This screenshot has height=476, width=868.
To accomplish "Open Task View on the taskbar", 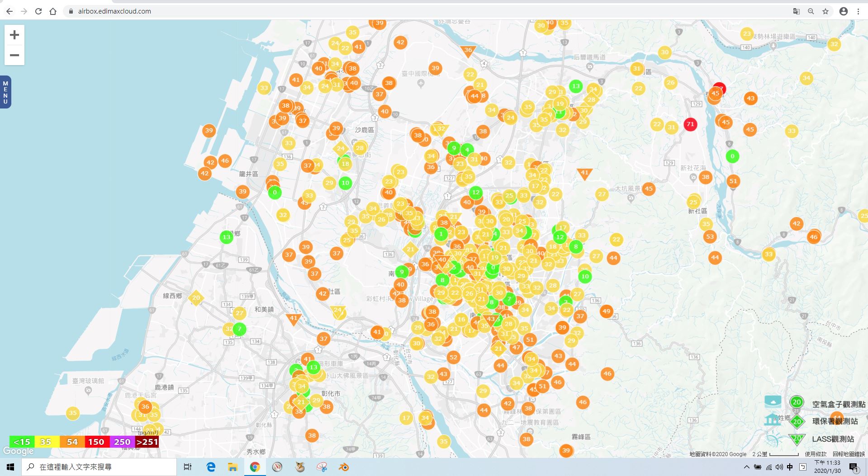I will [x=188, y=467].
